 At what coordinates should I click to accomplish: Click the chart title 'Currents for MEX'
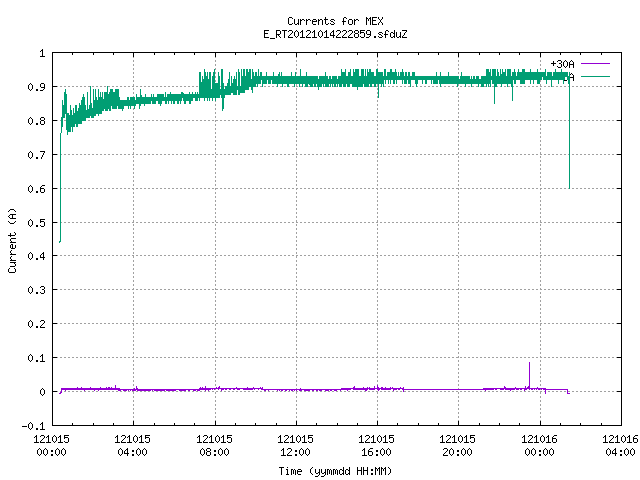pos(335,21)
